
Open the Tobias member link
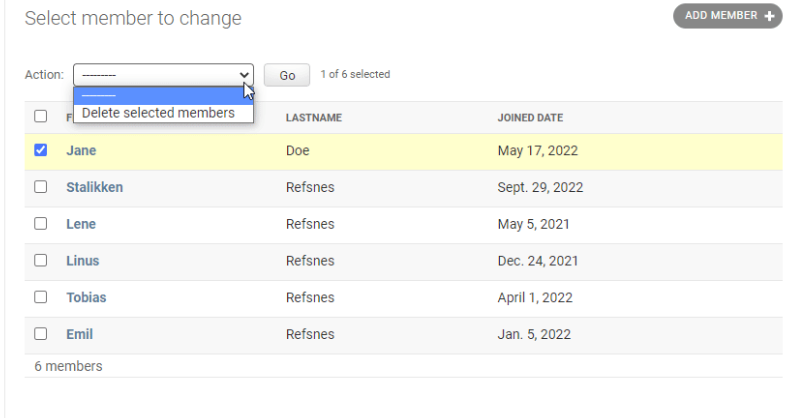(x=86, y=298)
